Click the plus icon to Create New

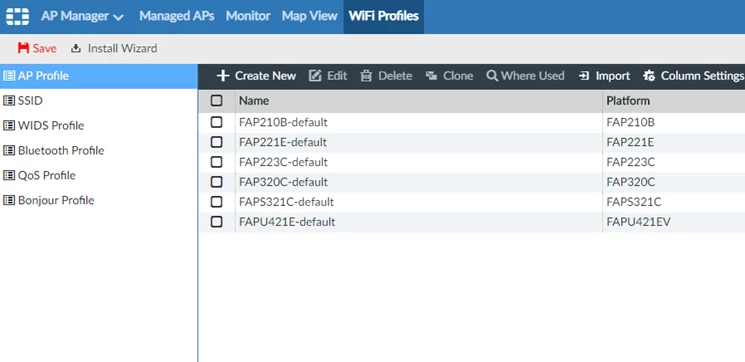[x=223, y=76]
